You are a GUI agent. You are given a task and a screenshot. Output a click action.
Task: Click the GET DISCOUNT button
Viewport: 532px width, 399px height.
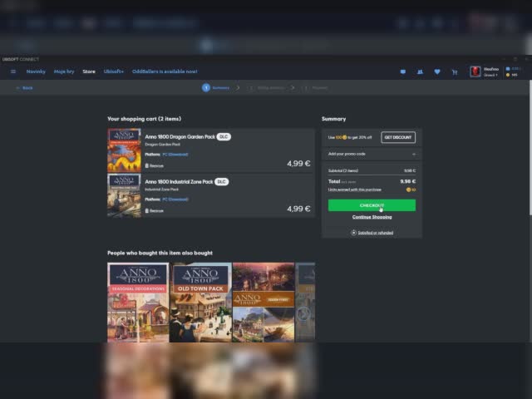(398, 137)
